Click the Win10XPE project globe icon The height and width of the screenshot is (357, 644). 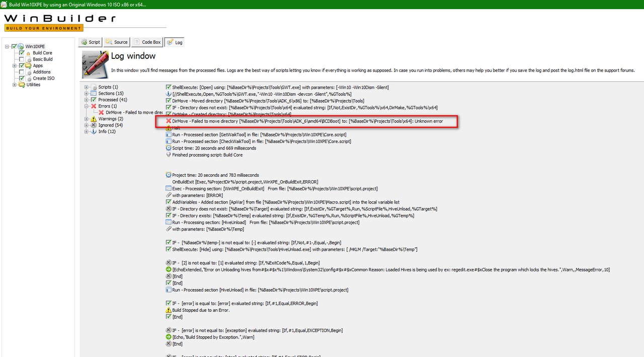[x=21, y=46]
